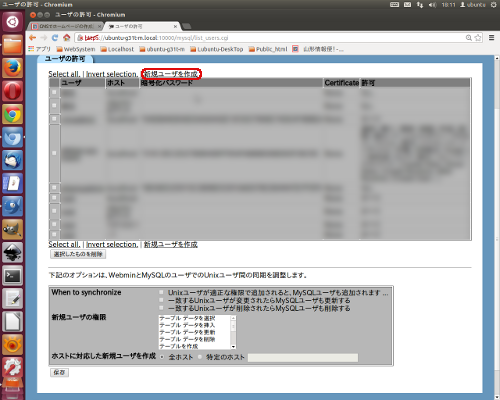Bookmark this page with the star
500x400 pixels.
click(478, 38)
